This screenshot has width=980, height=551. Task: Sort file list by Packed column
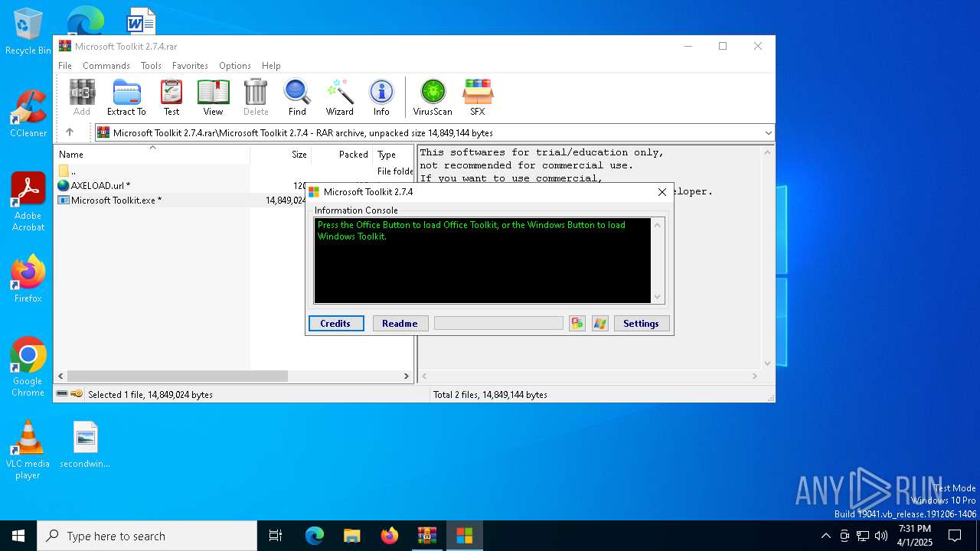341,154
